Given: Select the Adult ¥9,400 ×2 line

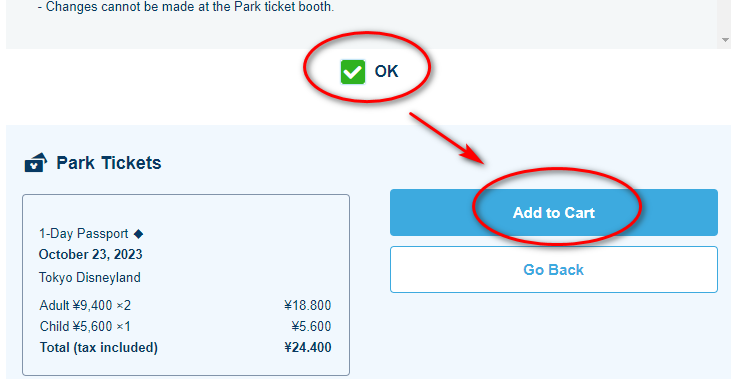Looking at the screenshot, I should (x=85, y=305).
